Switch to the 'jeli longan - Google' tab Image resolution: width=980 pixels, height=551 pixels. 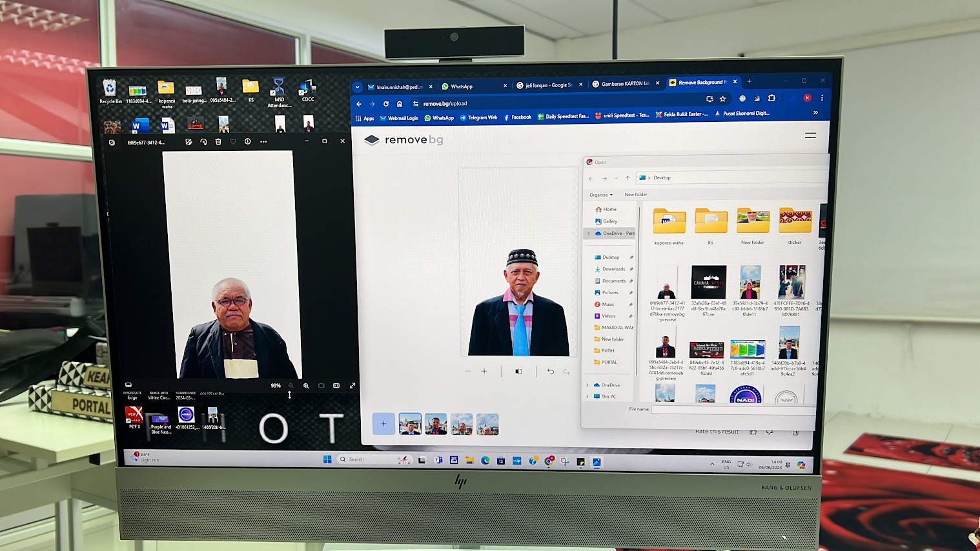[x=549, y=85]
